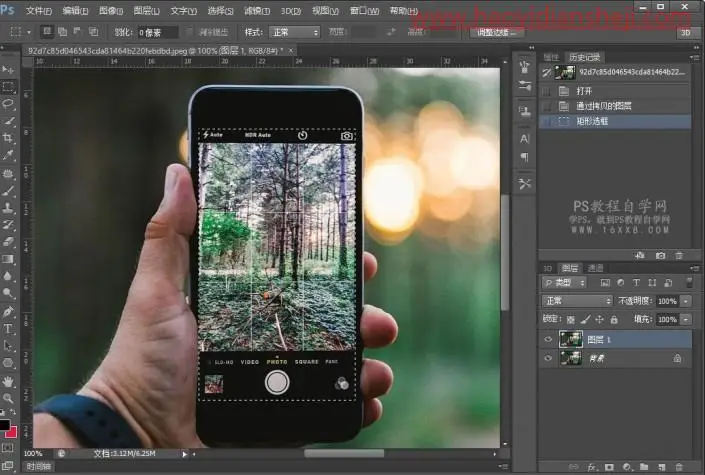Create a new layer icon
The image size is (705, 475).
[x=661, y=467]
